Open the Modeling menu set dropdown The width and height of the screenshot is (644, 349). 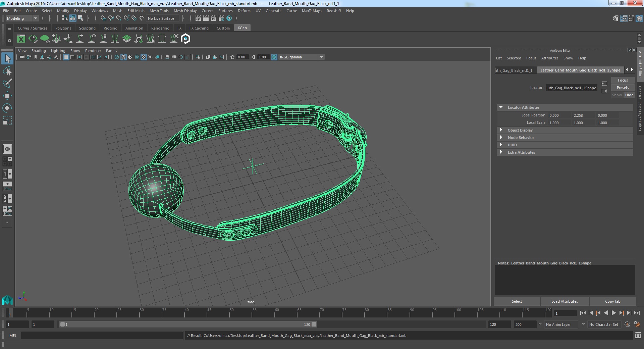pyautogui.click(x=22, y=18)
